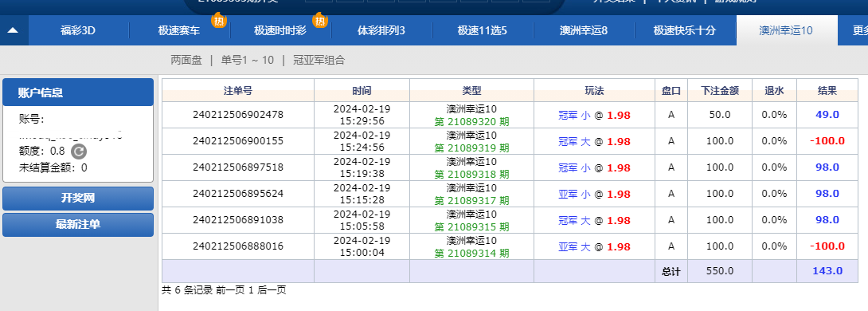This screenshot has height=311, width=868.
Task: Click the 玩法 column header
Action: 595,90
